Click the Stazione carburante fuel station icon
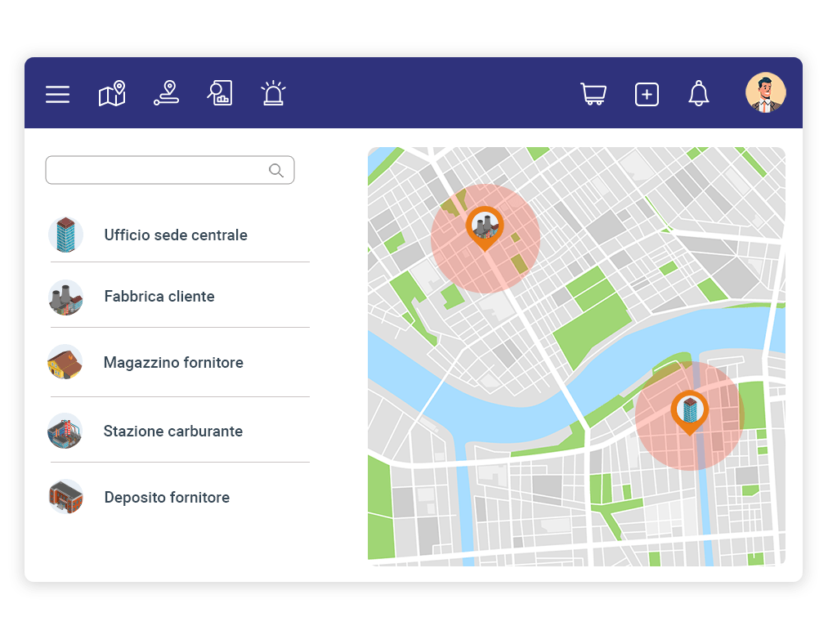Image resolution: width=828 pixels, height=644 pixels. click(65, 432)
